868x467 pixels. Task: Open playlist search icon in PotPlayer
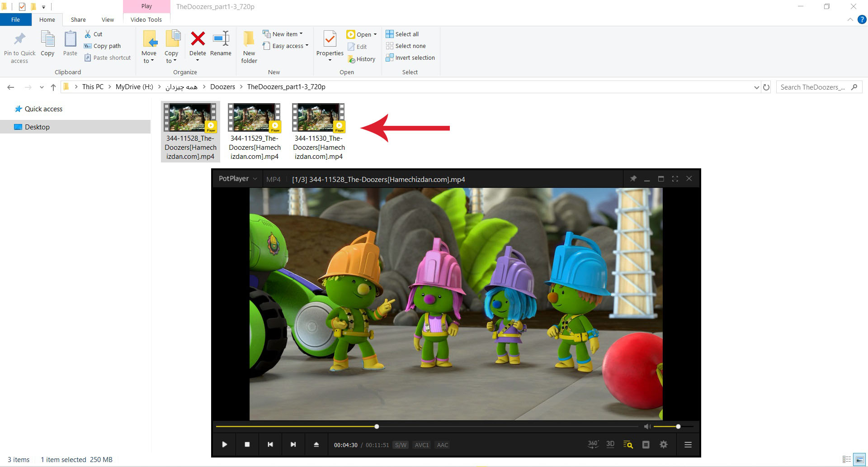point(628,444)
